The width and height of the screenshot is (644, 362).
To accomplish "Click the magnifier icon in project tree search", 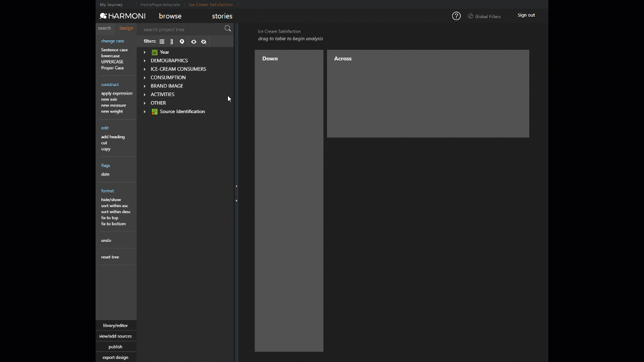I will (228, 29).
